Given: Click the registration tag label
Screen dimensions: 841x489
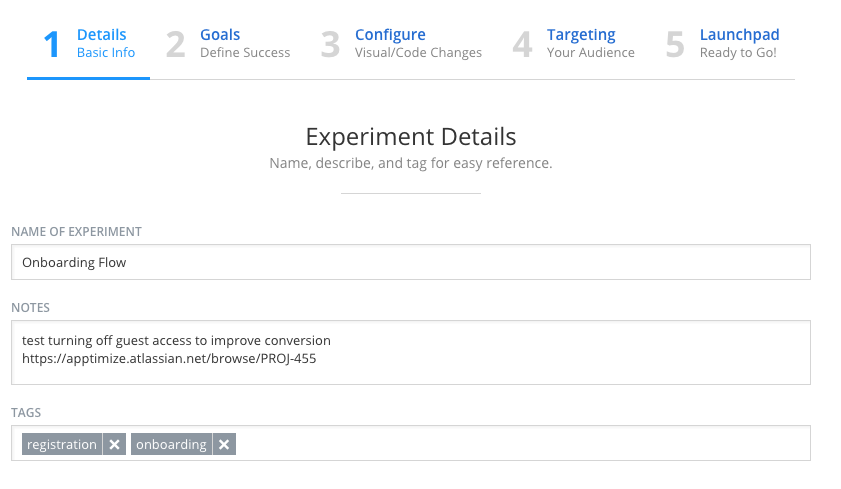Looking at the screenshot, I should (62, 444).
